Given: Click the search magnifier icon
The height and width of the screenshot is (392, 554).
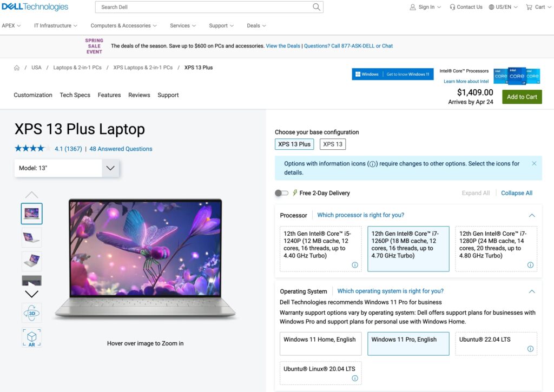Looking at the screenshot, I should click(316, 7).
